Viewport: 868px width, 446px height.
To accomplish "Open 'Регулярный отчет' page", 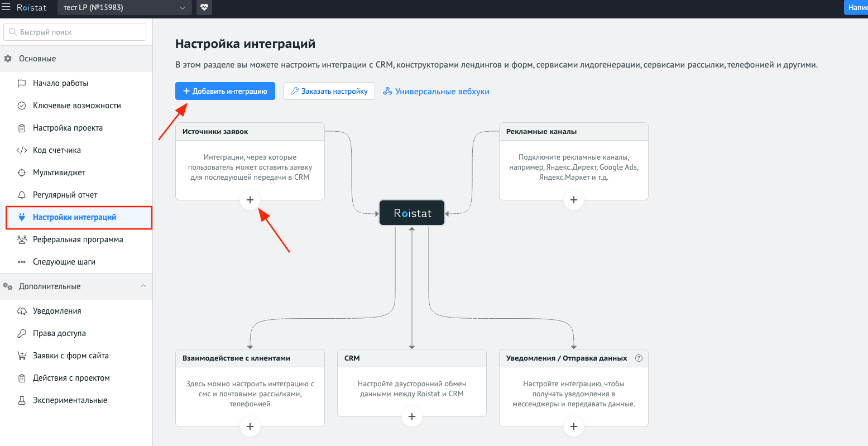I will (76, 195).
